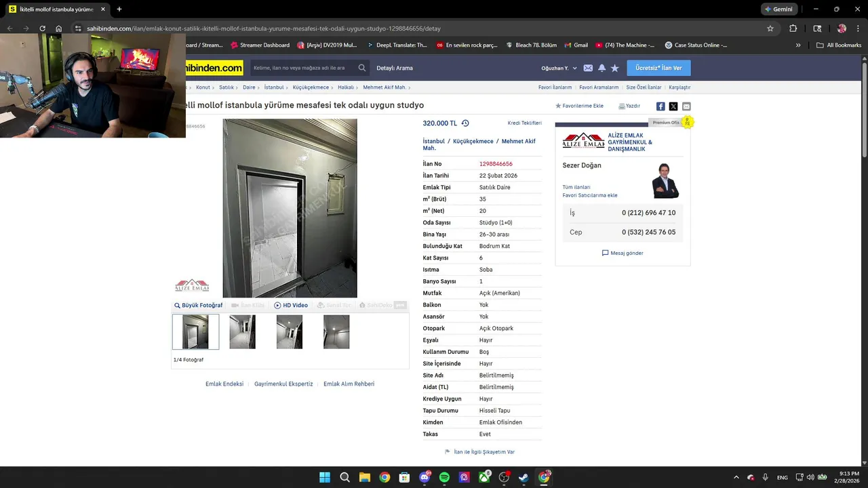Open messages envelope icon in site header
The height and width of the screenshot is (488, 868).
[x=588, y=68]
